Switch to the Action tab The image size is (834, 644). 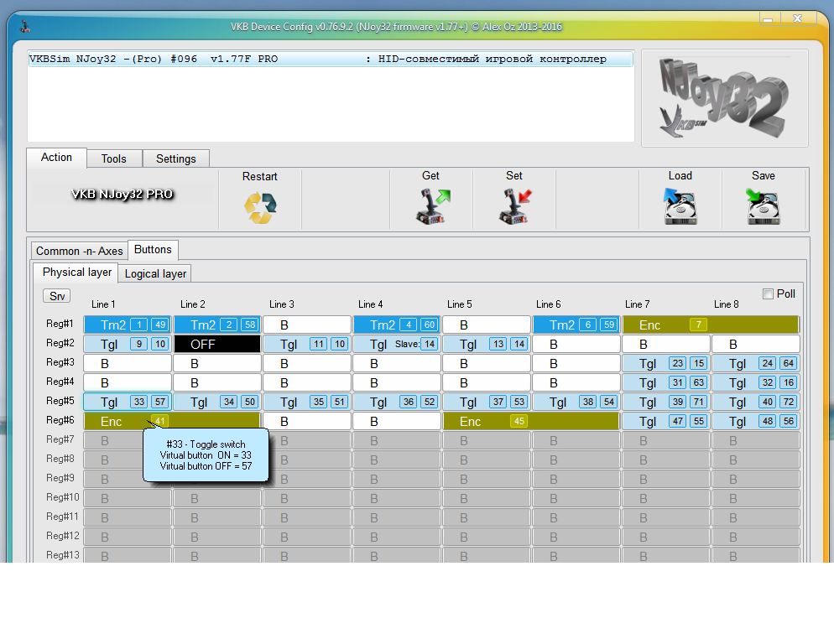(56, 158)
